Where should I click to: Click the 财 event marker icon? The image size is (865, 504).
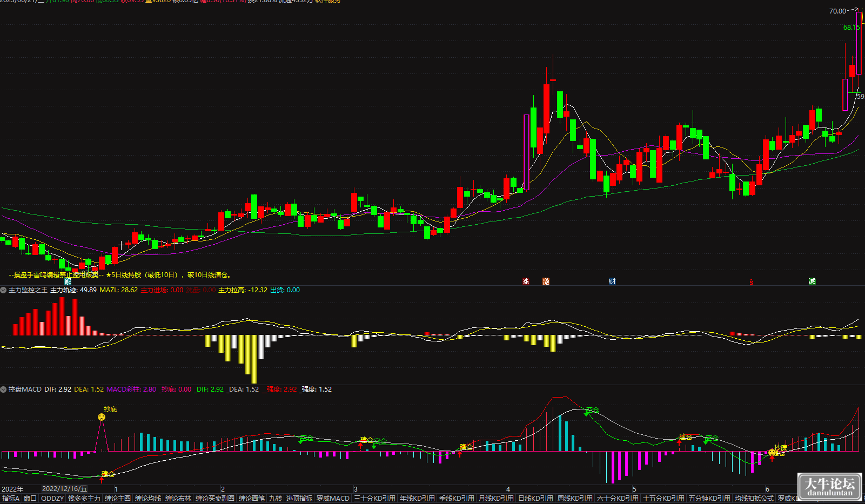(612, 281)
